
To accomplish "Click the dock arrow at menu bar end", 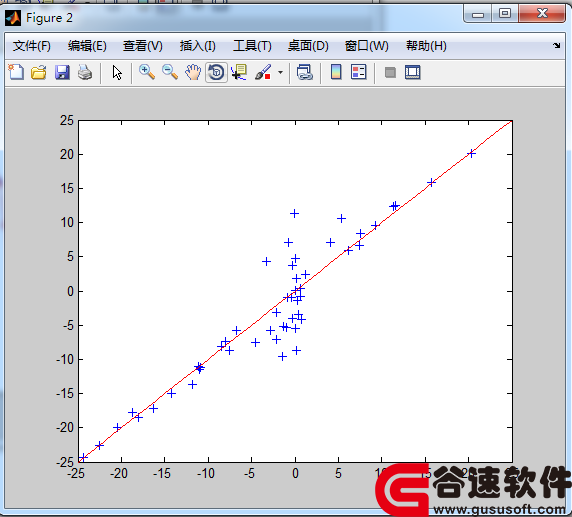I will (556, 46).
